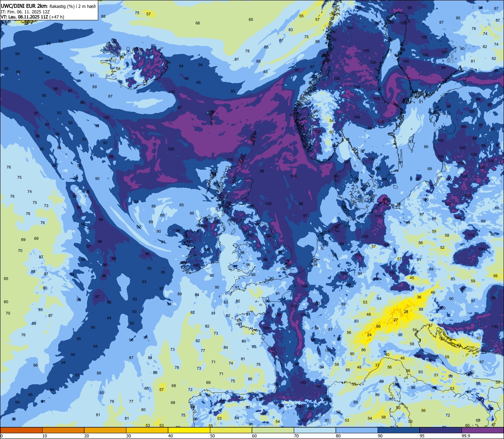
Task: Click the humidity value '36' on the map
Action: (419, 297)
